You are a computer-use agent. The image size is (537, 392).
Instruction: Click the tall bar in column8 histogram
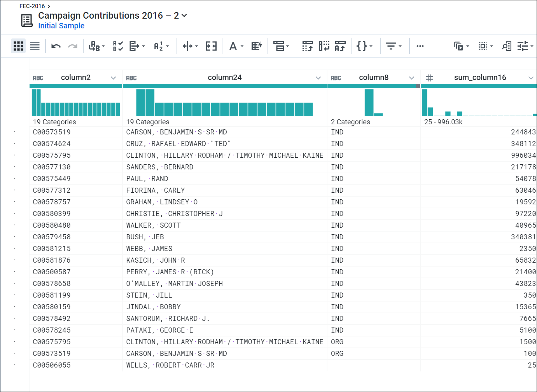[x=369, y=103]
